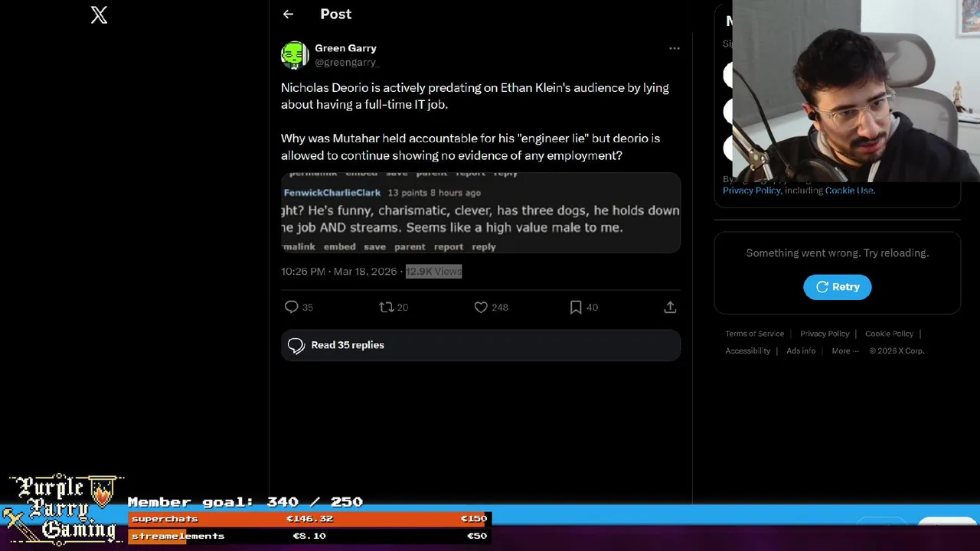Click the repost count 20
Image resolution: width=980 pixels, height=551 pixels.
coord(403,307)
